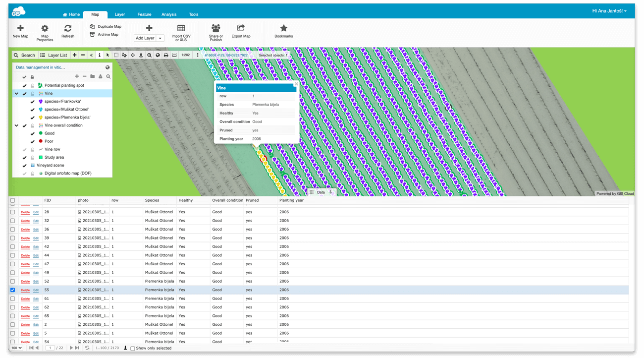This screenshot has height=358, width=644.
Task: Select the rectangle selection tool
Action: coord(116,55)
